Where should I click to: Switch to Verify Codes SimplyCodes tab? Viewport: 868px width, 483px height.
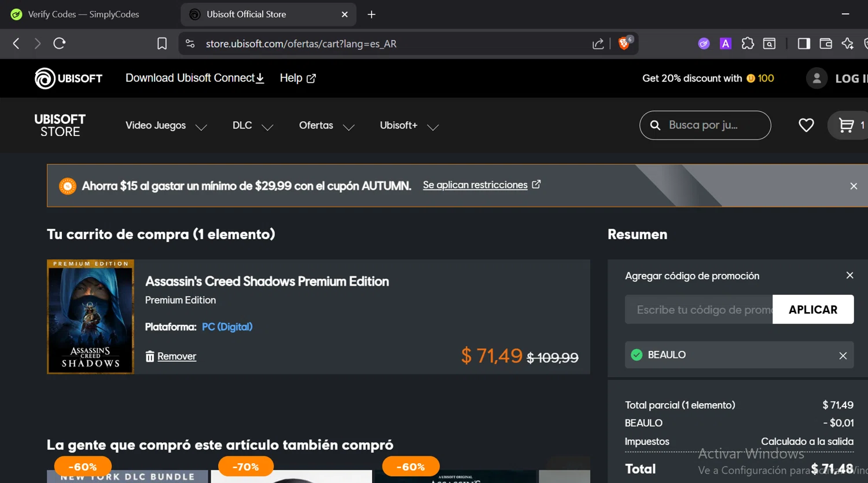tap(83, 14)
